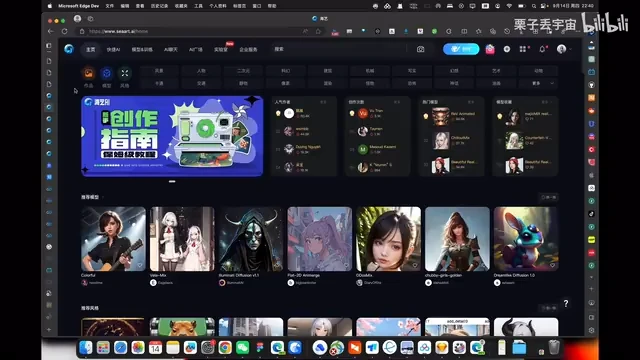This screenshot has width=640, height=360.
Task: Open the question mark help icon
Action: pyautogui.click(x=566, y=303)
